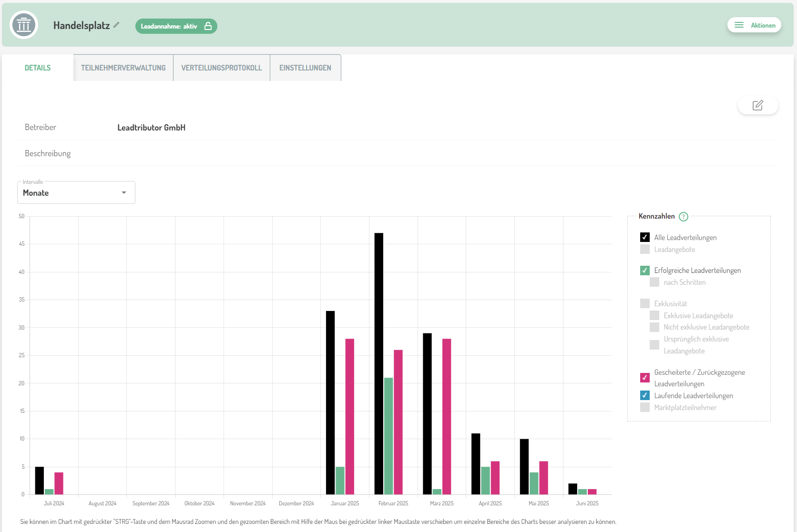Open the Intervalle dropdown showing Monate

(72, 193)
